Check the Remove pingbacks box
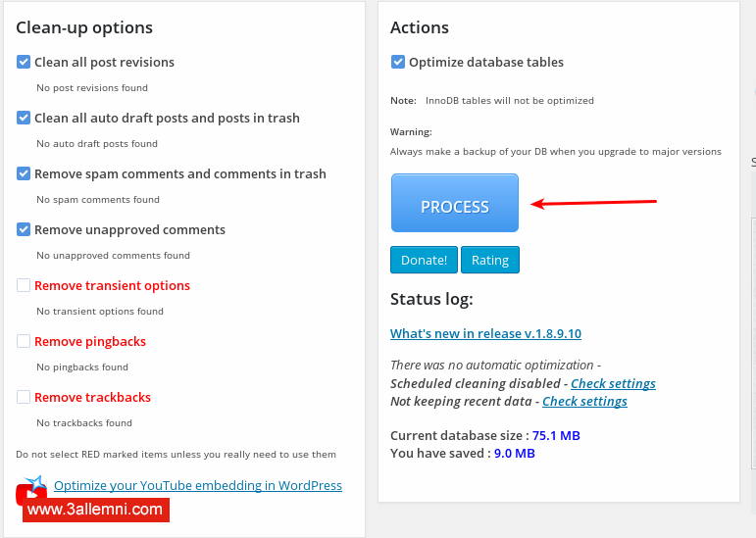This screenshot has height=538, width=756. click(25, 341)
